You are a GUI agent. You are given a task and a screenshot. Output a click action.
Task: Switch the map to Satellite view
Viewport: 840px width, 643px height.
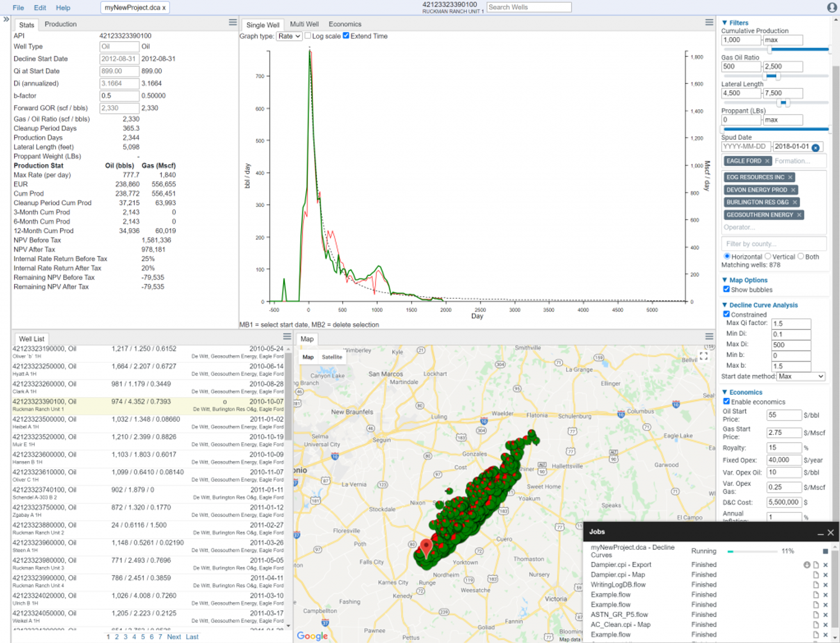(x=332, y=357)
